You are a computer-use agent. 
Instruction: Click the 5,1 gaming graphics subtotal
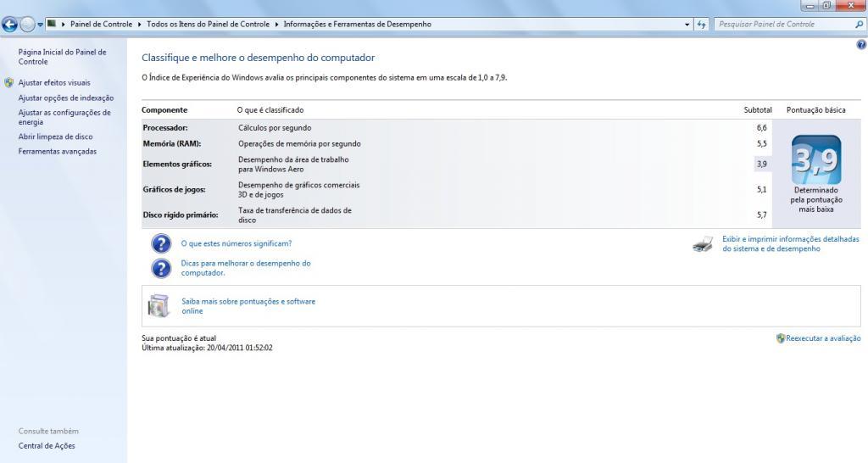762,189
